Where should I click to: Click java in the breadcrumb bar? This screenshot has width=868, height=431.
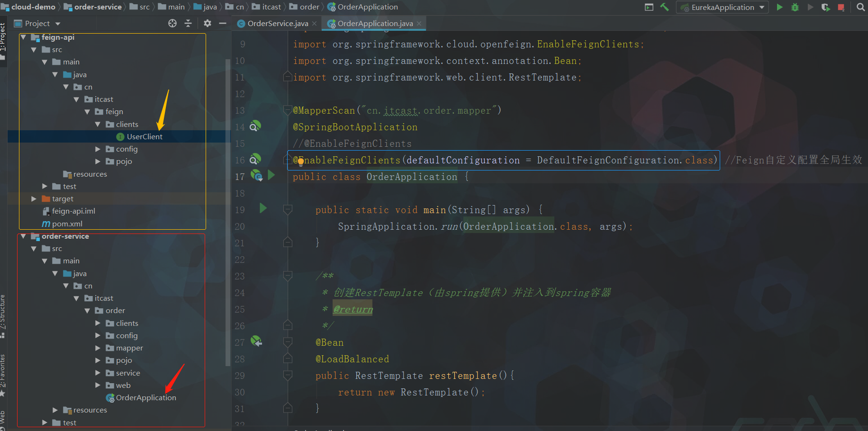(x=210, y=7)
